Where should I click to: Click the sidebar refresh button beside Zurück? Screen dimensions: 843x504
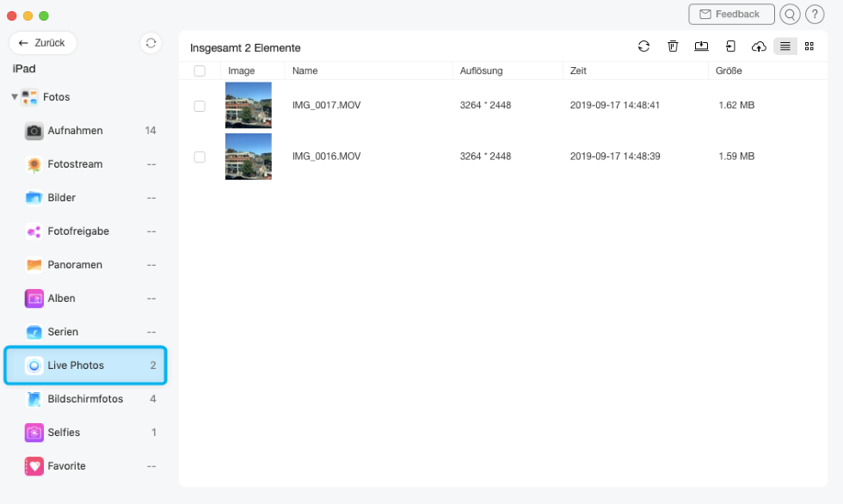pyautogui.click(x=151, y=43)
